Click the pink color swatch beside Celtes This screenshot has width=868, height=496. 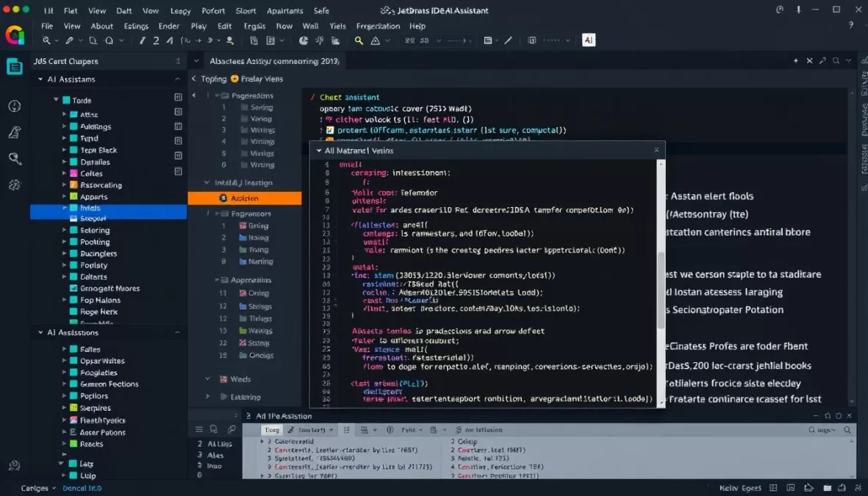73,173
